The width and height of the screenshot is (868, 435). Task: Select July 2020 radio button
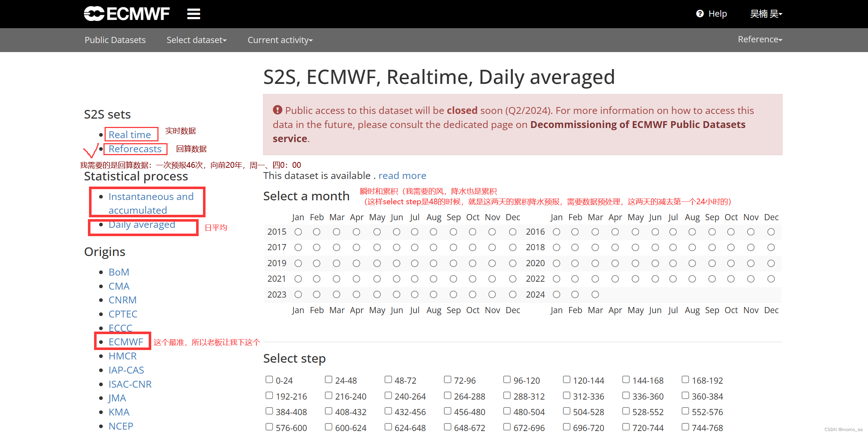(673, 263)
